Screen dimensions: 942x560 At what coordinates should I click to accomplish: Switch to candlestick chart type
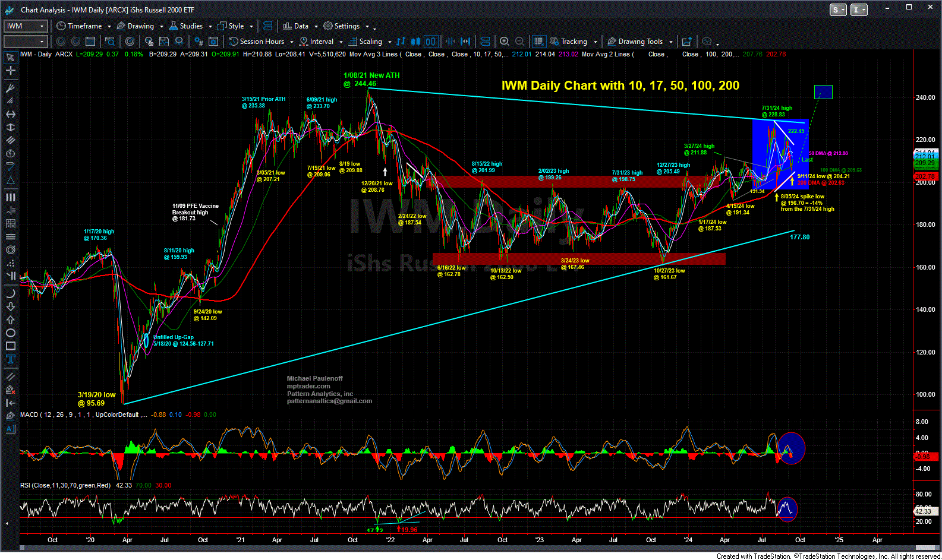tap(415, 42)
